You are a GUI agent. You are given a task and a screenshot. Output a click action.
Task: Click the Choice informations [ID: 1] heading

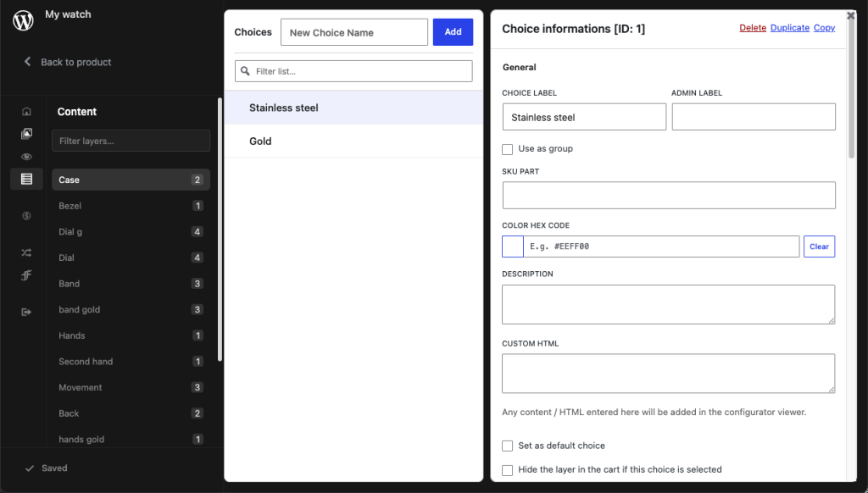coord(574,29)
